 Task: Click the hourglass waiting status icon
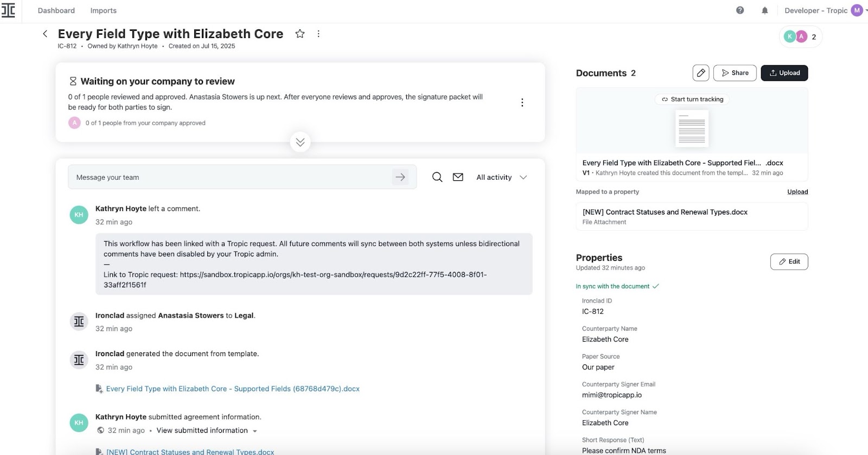pos(73,81)
